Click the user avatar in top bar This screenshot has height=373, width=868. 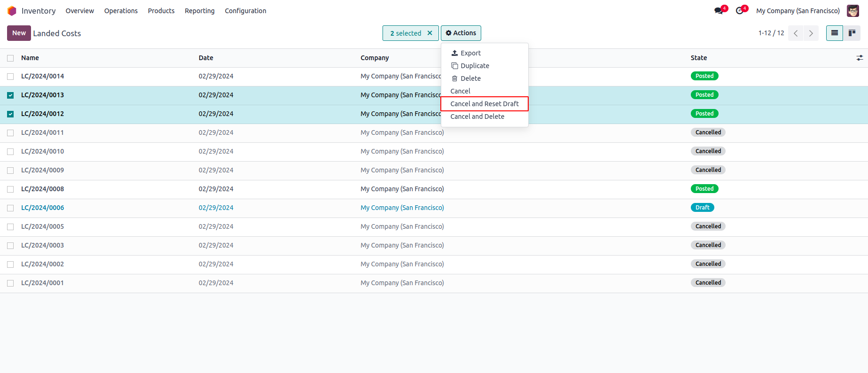click(x=852, y=11)
